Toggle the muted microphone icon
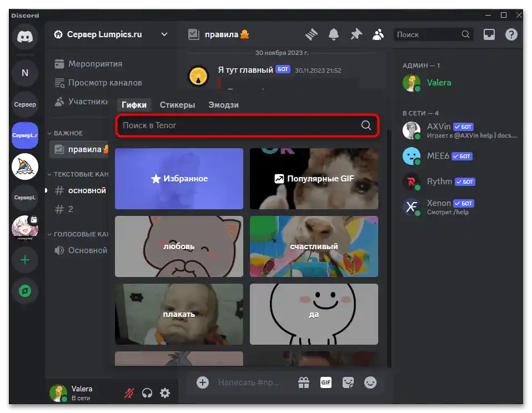 [129, 393]
